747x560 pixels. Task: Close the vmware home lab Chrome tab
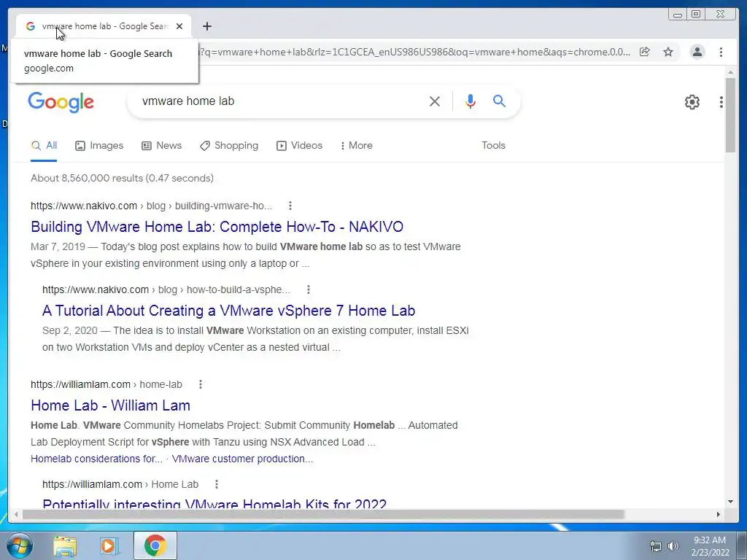(179, 26)
